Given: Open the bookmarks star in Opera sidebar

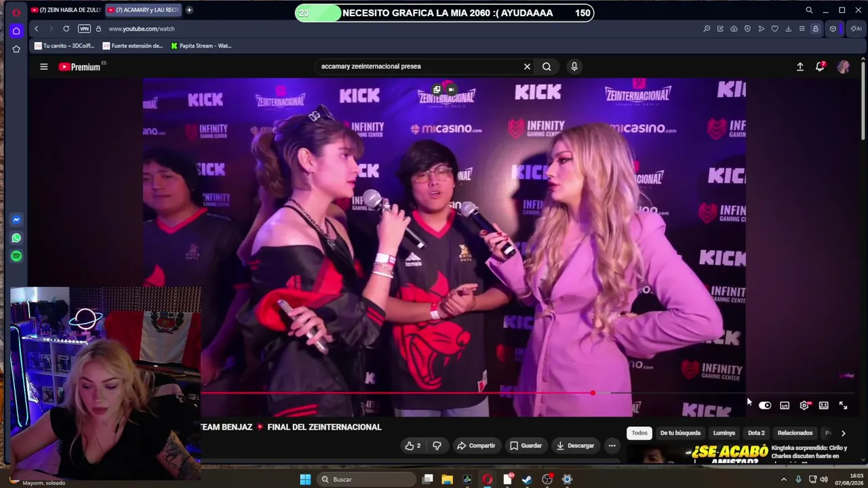Looking at the screenshot, I should point(16,49).
